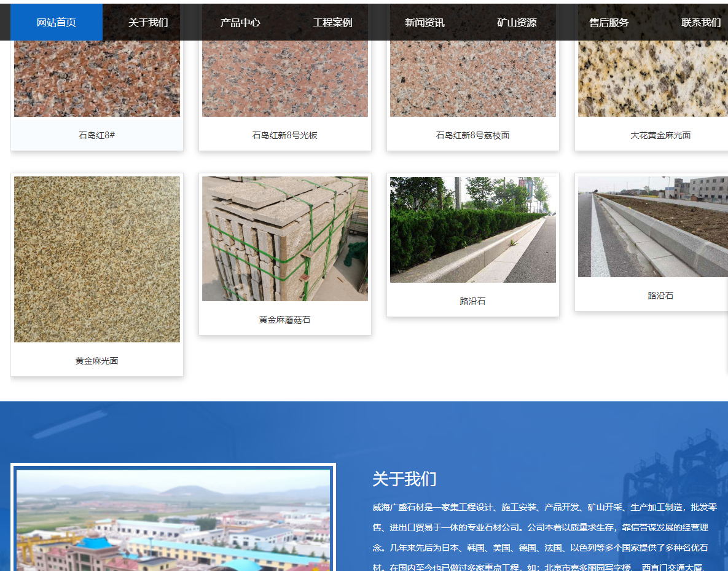Click the factory aerial photo in 关于我们 section
The width and height of the screenshot is (728, 571).
tap(173, 519)
